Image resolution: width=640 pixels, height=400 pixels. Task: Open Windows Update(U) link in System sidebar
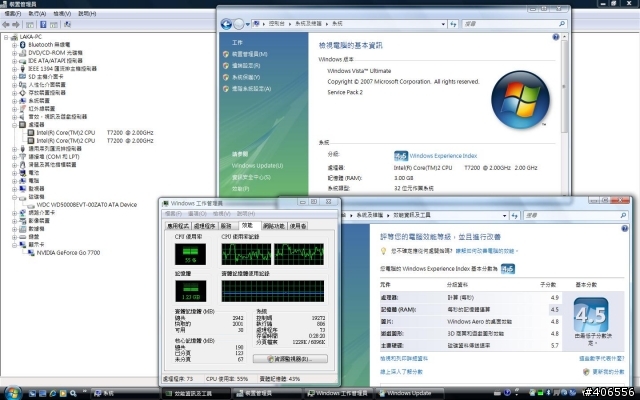258,166
